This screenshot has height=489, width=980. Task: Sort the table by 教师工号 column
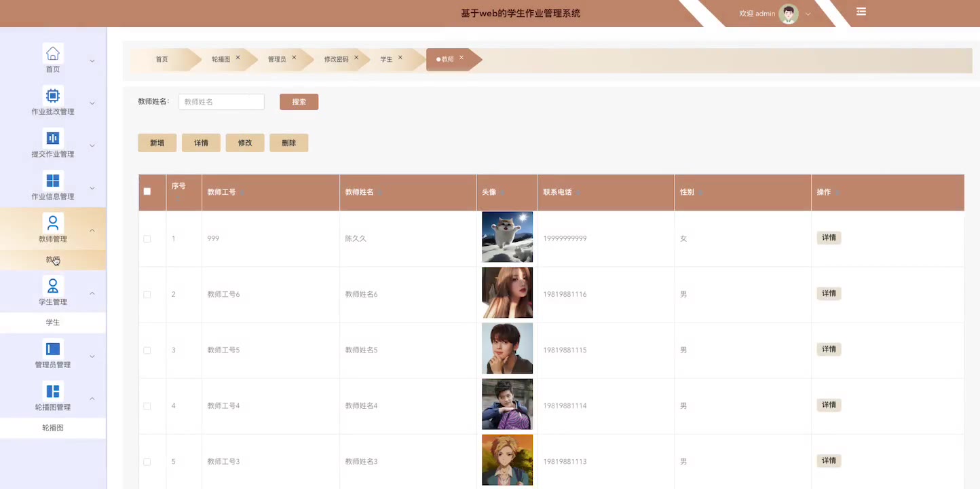pos(242,193)
